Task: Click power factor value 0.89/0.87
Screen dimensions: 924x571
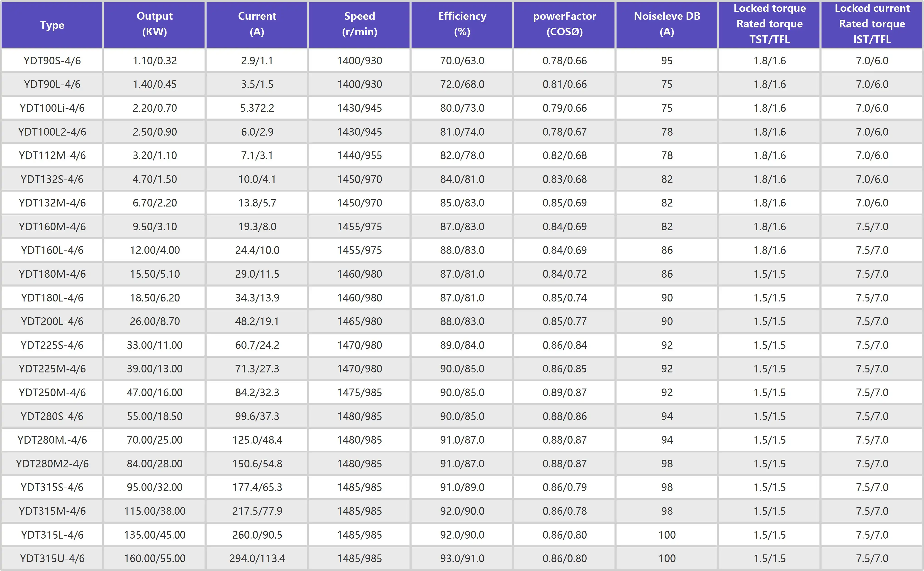Action: [x=564, y=392]
